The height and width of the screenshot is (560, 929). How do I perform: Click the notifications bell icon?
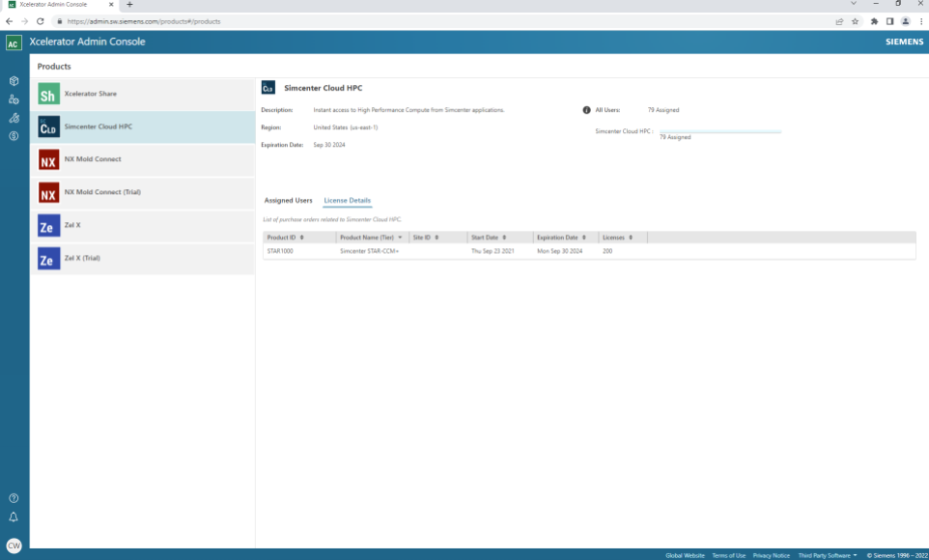click(13, 518)
